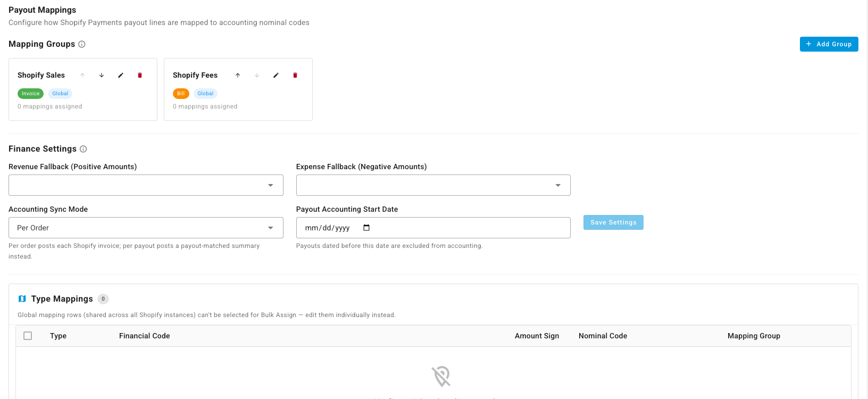868x399 pixels.
Task: Move Shopify Sales group up
Action: [x=82, y=76]
